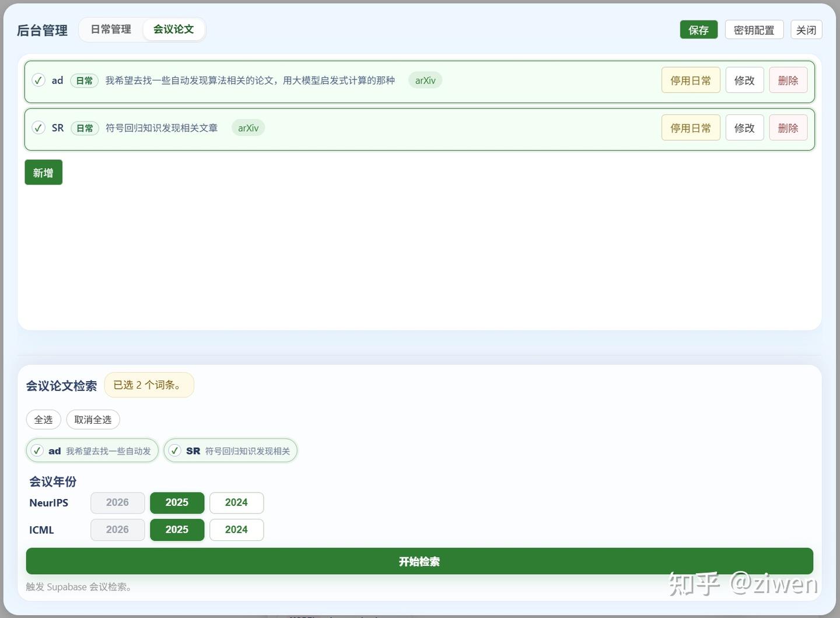
Task: Click 修改 for the SR entry
Action: point(744,128)
